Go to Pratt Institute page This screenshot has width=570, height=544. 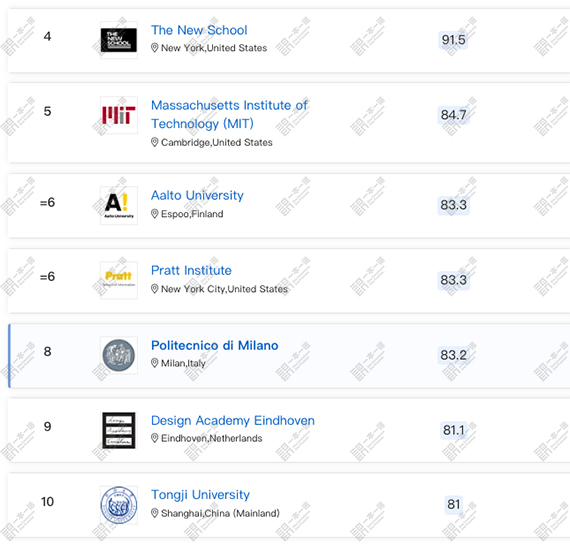point(191,271)
